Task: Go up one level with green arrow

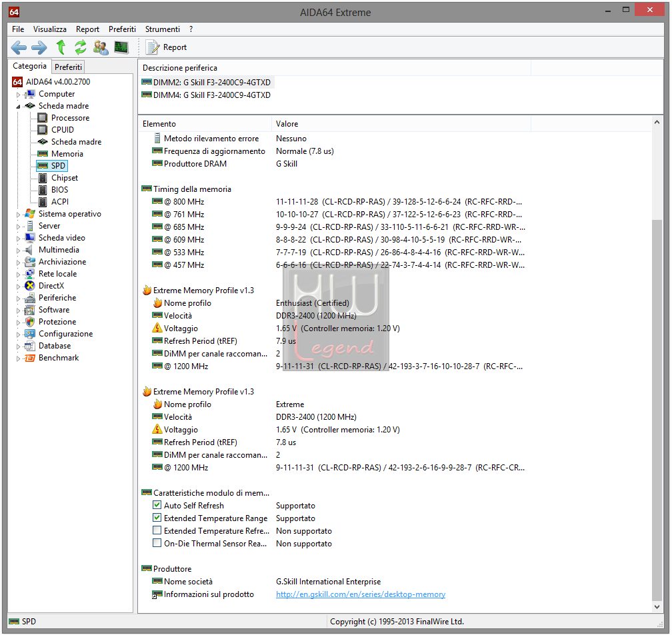Action: [61, 47]
